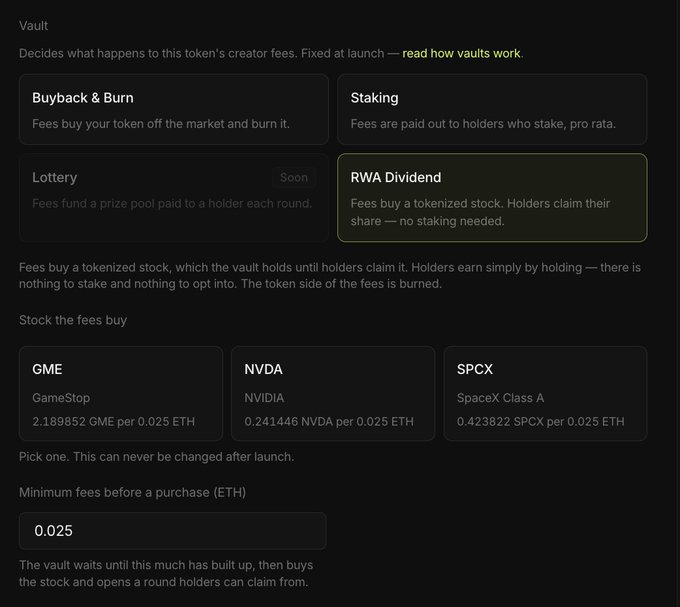
Task: Select the Buyback & Burn vault option
Action: pyautogui.click(x=173, y=109)
